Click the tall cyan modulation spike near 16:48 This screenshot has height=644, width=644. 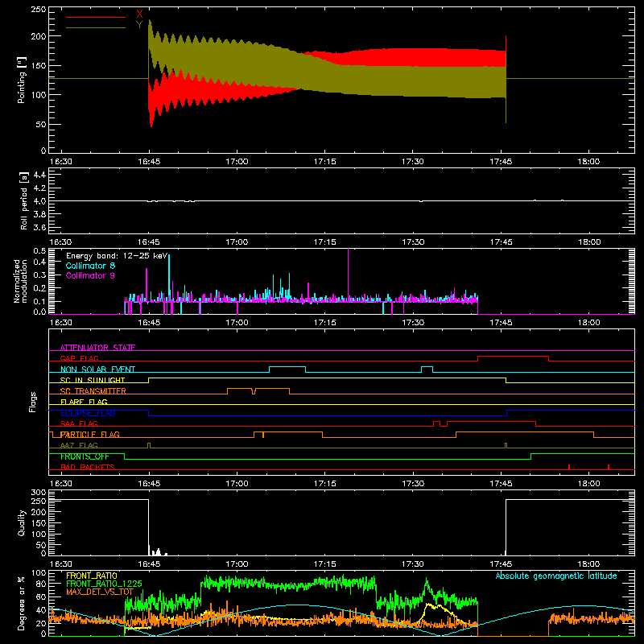[169, 277]
